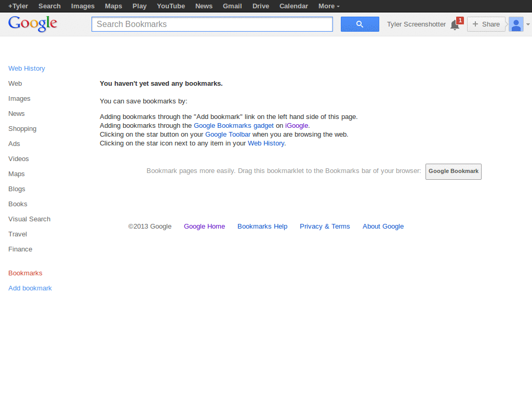Click the Google logo
This screenshot has height=399, width=532.
pos(32,24)
